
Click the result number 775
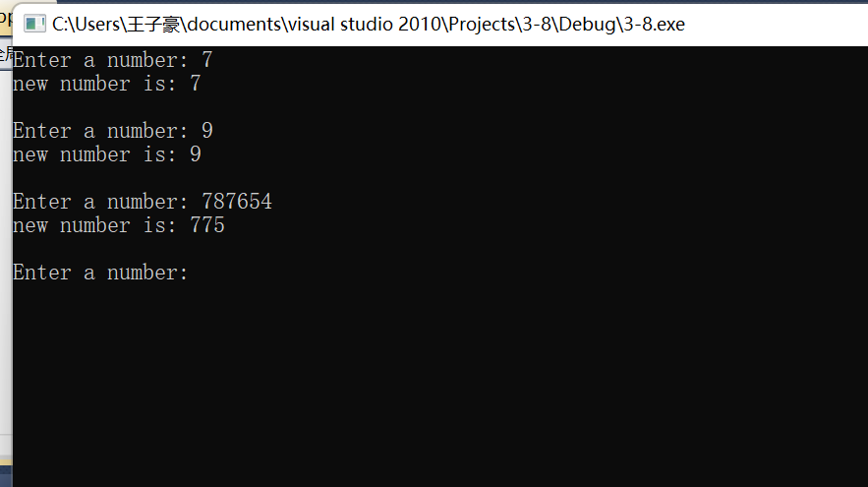click(207, 225)
